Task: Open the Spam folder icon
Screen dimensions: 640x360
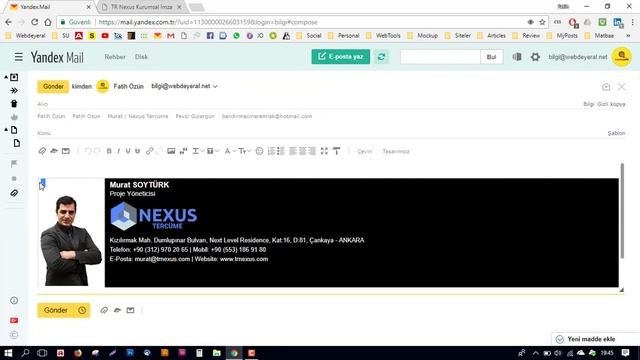Action: pyautogui.click(x=14, y=117)
